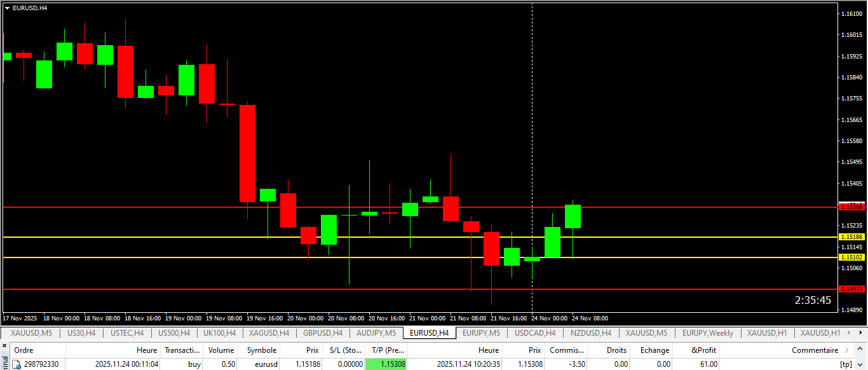Select order number 298792330
This screenshot has width=868, height=370.
click(41, 364)
